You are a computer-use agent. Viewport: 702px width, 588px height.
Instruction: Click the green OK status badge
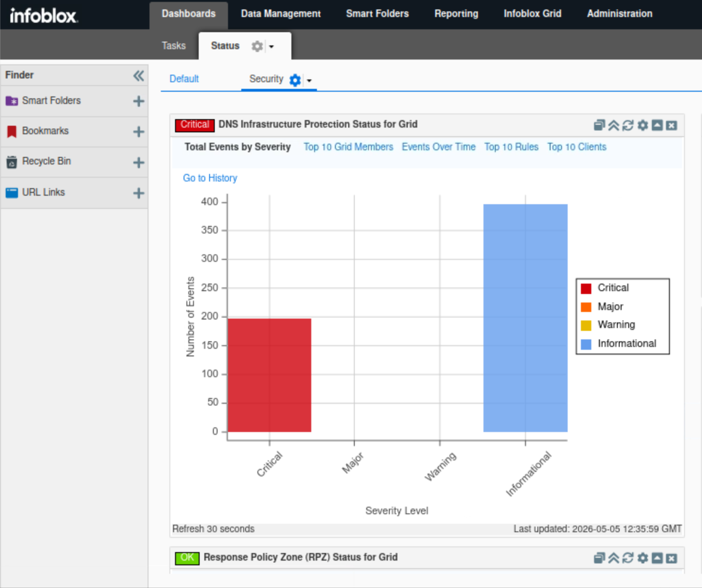tap(187, 558)
